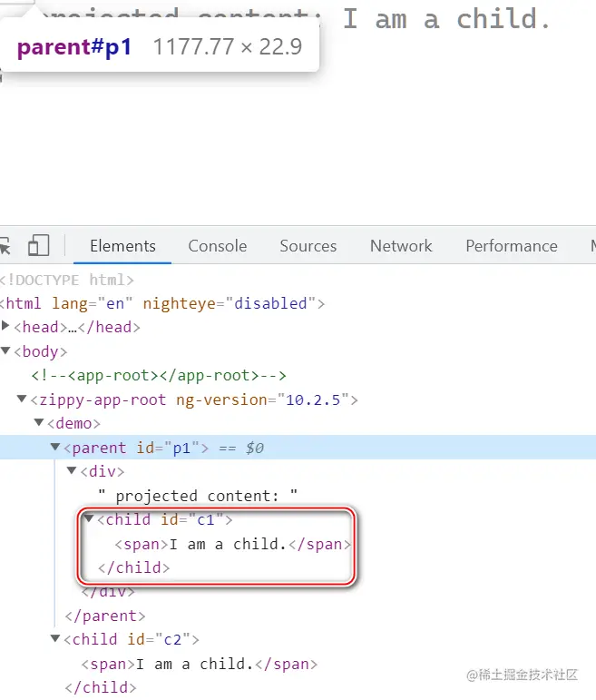Activate the inspect element picker icon
This screenshot has height=700, width=596.
pyautogui.click(x=5, y=245)
